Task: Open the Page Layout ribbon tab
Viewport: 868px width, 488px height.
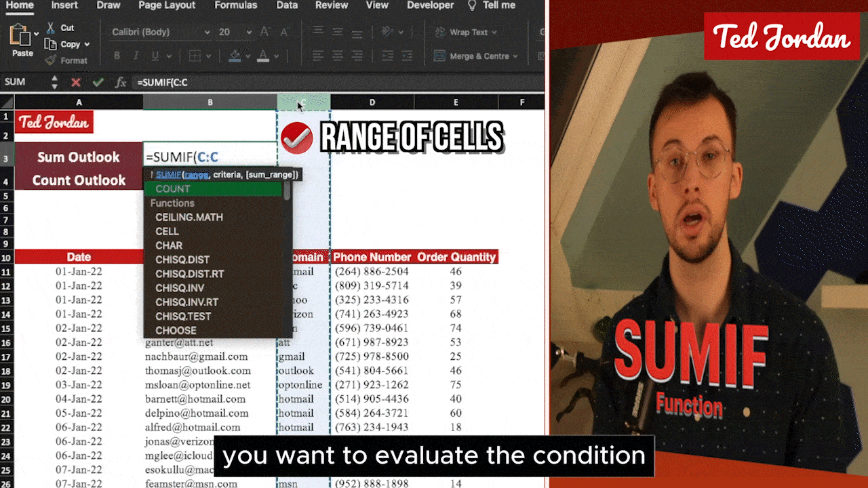Action: (x=167, y=5)
